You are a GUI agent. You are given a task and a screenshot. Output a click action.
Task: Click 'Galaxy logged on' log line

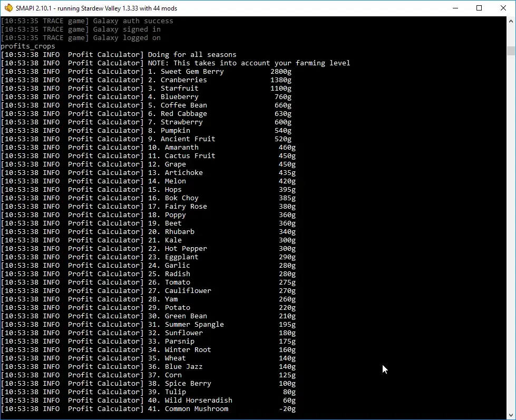tap(126, 38)
